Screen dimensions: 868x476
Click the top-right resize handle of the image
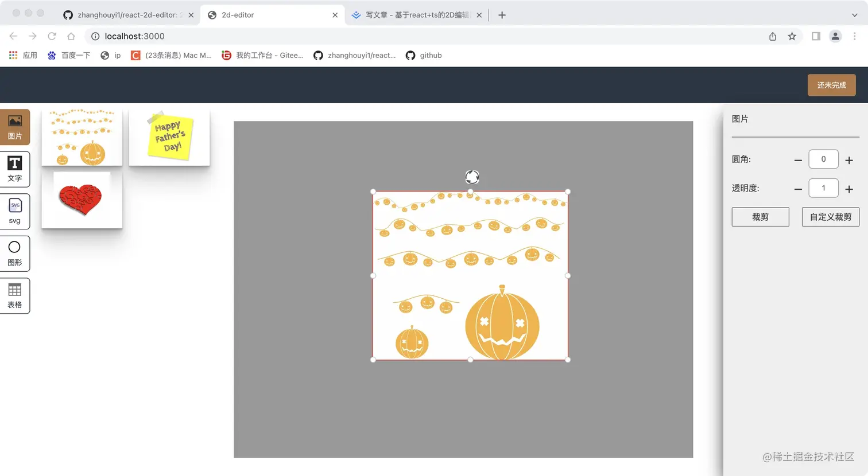coord(568,192)
